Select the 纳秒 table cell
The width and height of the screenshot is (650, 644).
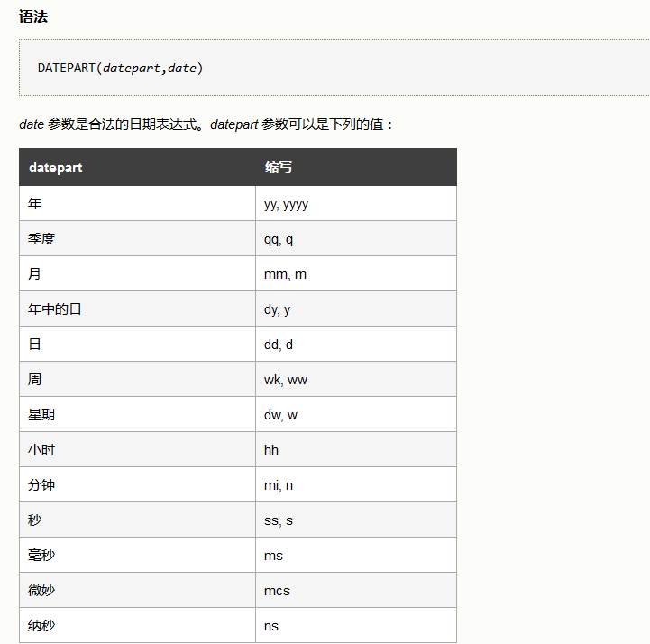tap(137, 625)
